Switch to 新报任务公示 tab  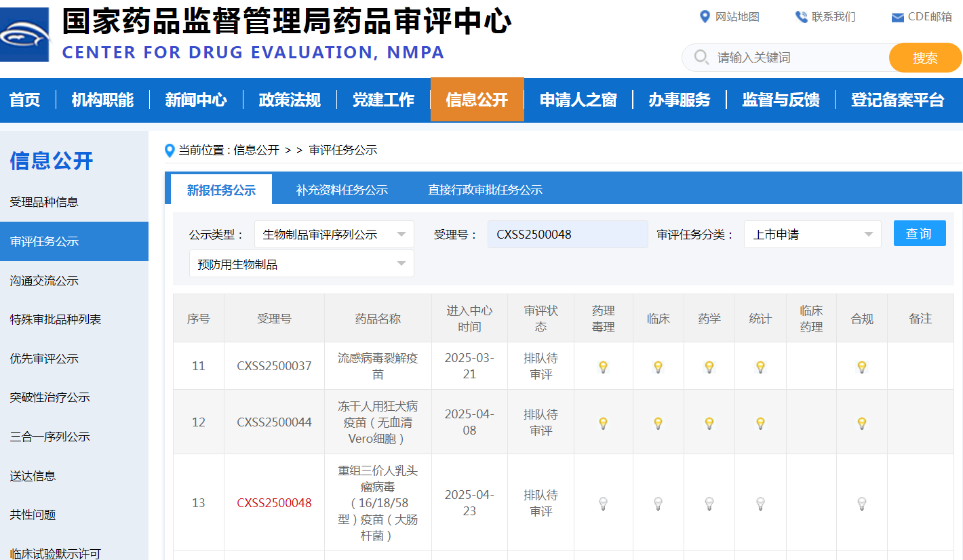[x=221, y=190]
